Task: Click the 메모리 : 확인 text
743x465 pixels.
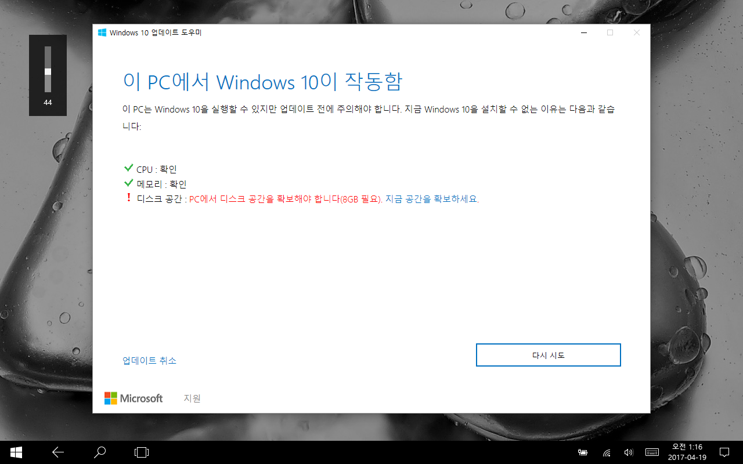Action: (x=162, y=184)
